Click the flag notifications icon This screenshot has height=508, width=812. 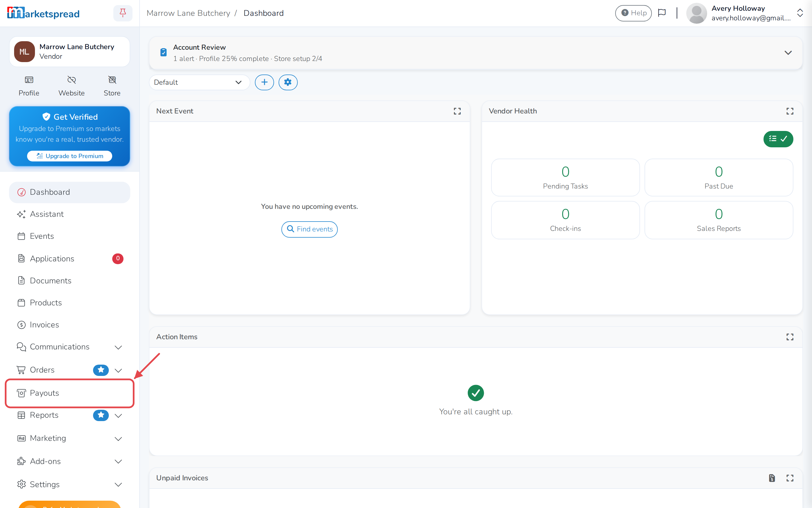[x=662, y=13]
